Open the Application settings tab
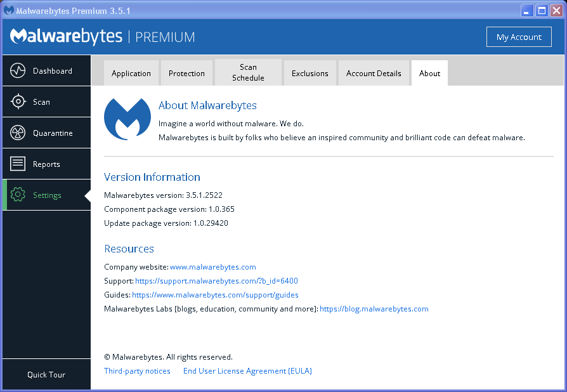This screenshot has height=392, width=567. coord(131,74)
